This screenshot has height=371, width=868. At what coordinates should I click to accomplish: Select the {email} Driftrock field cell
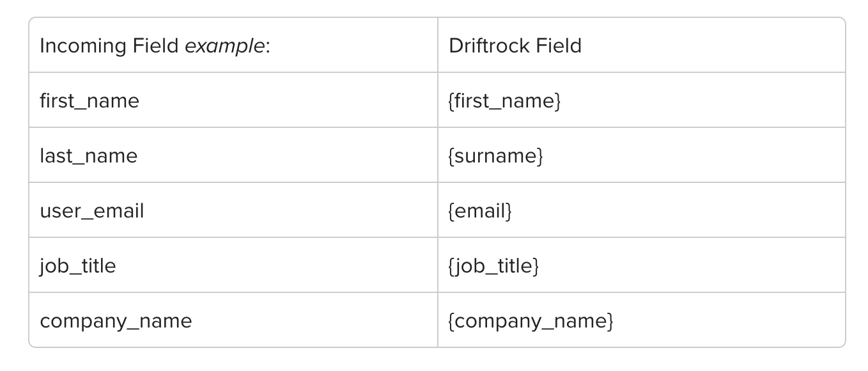(x=641, y=210)
